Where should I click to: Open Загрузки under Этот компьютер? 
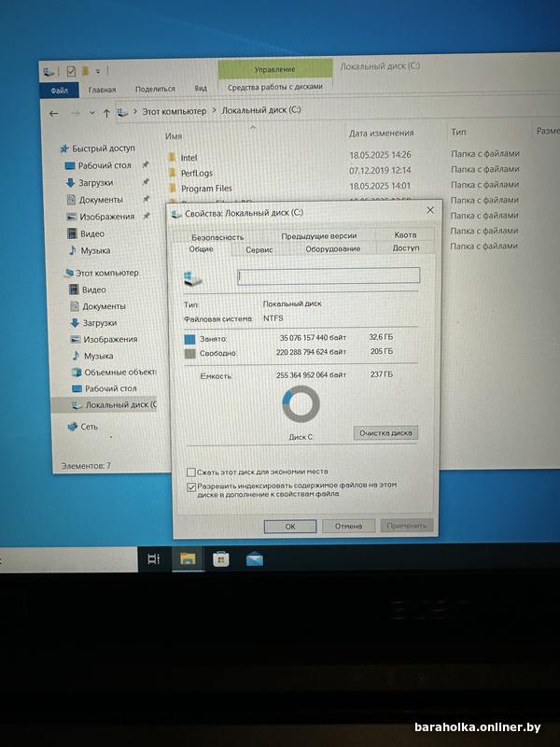pyautogui.click(x=100, y=322)
